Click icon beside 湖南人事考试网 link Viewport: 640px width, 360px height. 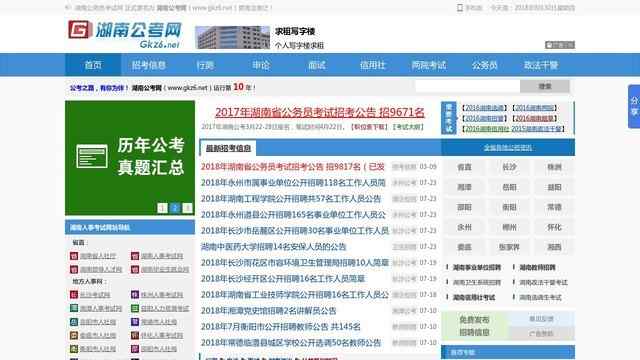[x=135, y=256]
